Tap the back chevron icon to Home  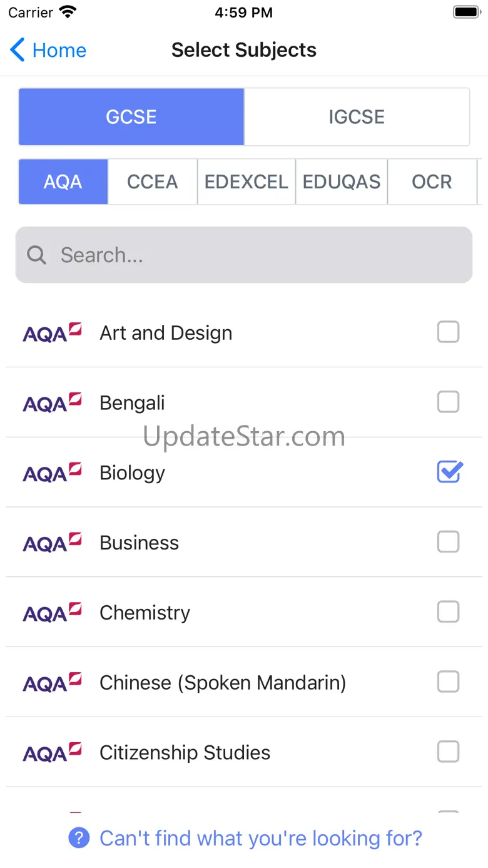click(x=18, y=50)
